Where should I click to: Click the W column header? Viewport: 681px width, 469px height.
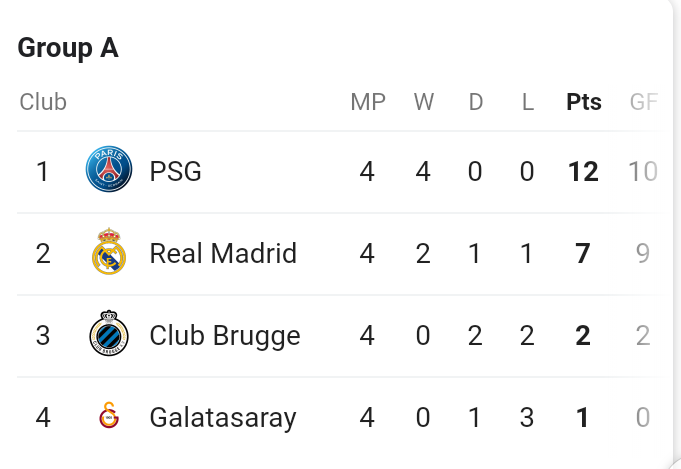point(423,102)
